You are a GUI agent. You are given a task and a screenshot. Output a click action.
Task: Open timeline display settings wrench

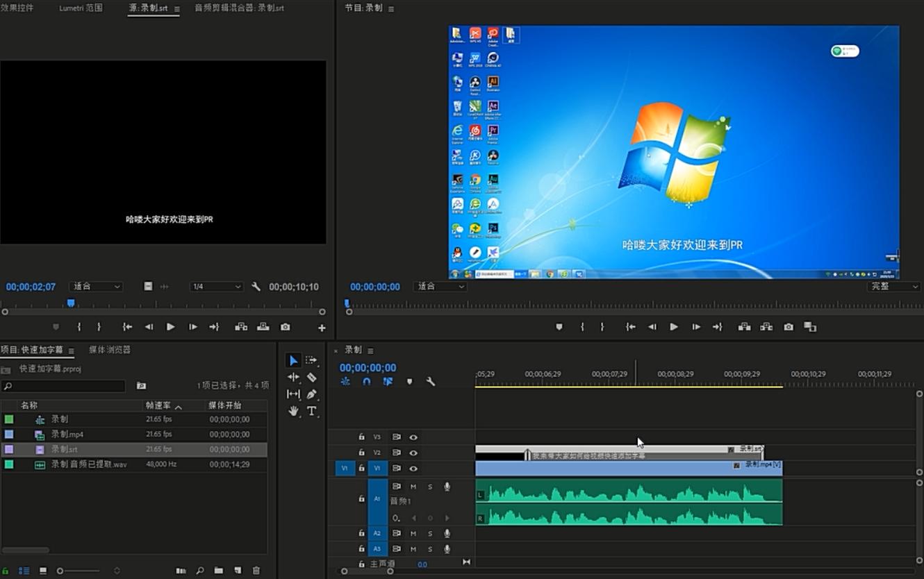click(431, 382)
